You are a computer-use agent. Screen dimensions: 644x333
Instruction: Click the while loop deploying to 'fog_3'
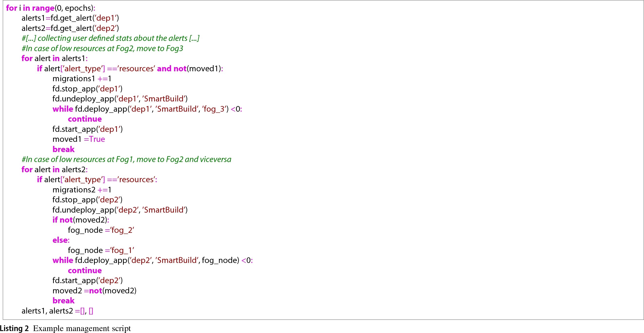pyautogui.click(x=147, y=109)
